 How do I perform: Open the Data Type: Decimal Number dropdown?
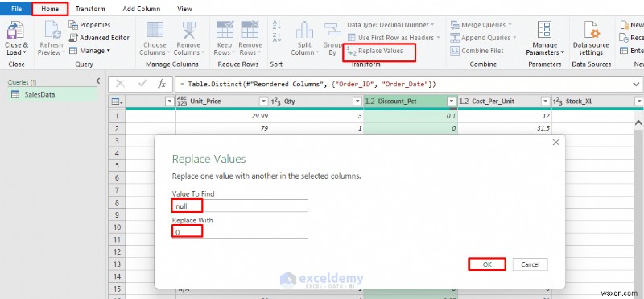(391, 25)
